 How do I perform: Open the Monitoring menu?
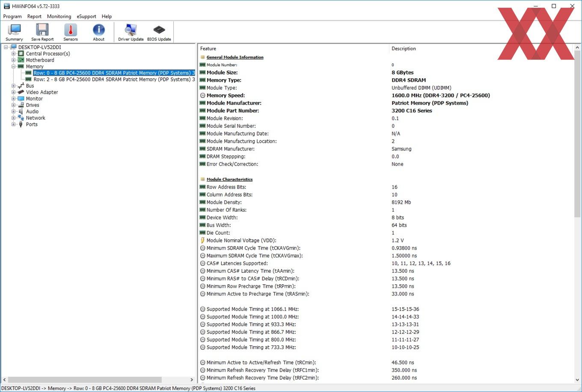(x=59, y=16)
